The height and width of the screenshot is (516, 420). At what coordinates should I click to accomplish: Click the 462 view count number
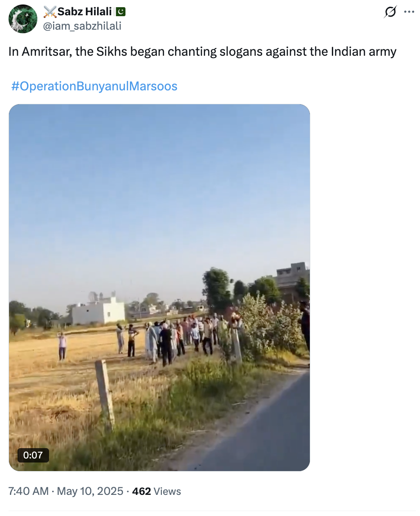tap(141, 491)
